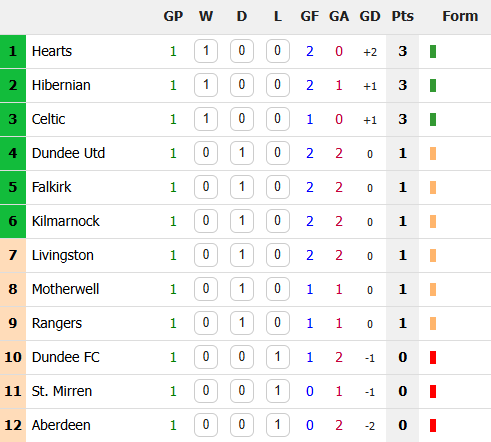Screen dimensions: 491x442
Task: Open the Kilmarnock team link
Action: [x=66, y=221]
